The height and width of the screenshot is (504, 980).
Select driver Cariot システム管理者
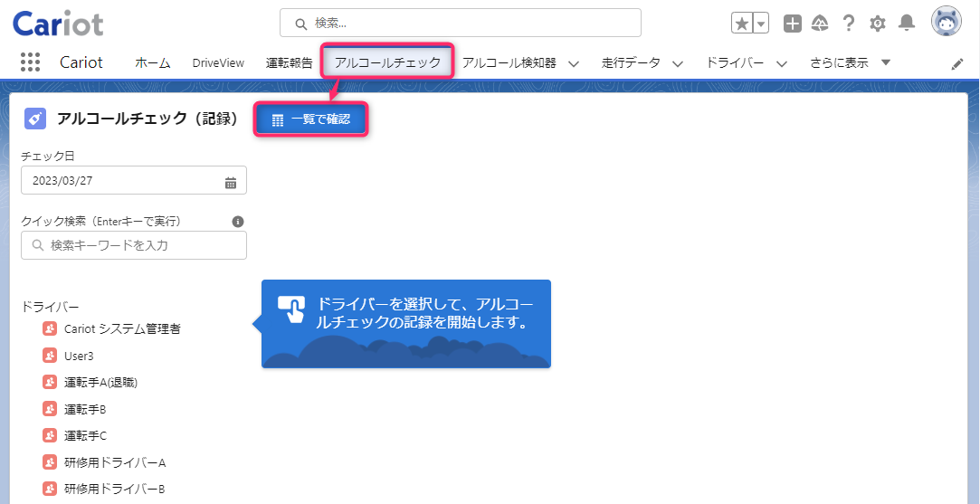pos(122,328)
